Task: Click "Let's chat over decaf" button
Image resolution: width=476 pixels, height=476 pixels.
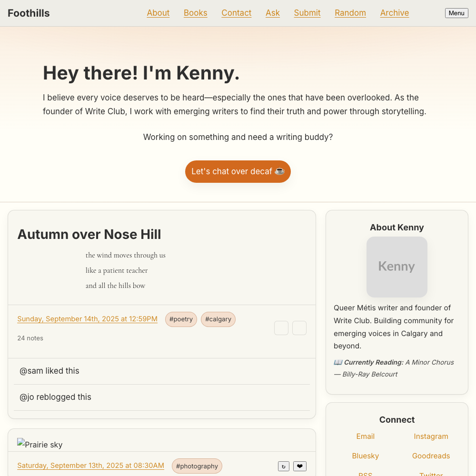Action: (238, 171)
